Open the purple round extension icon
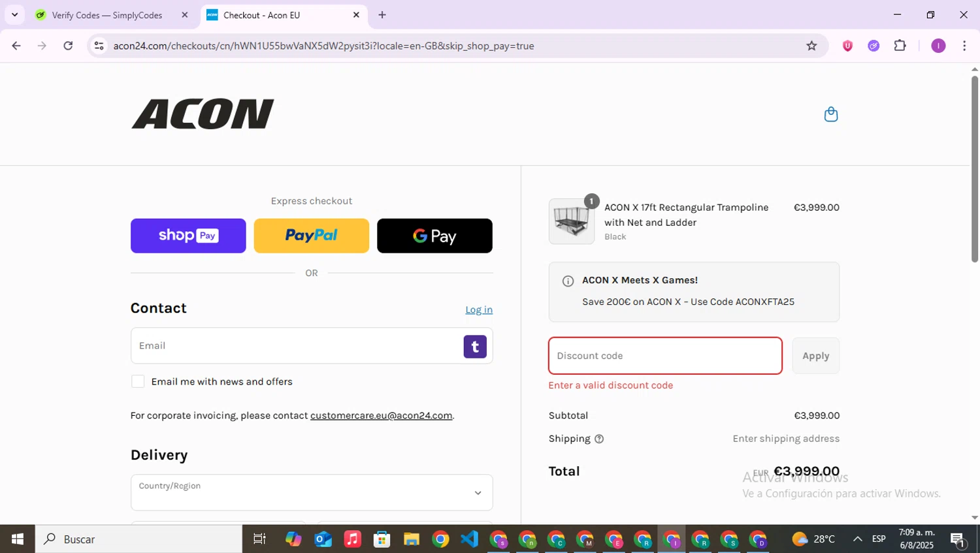 point(874,46)
